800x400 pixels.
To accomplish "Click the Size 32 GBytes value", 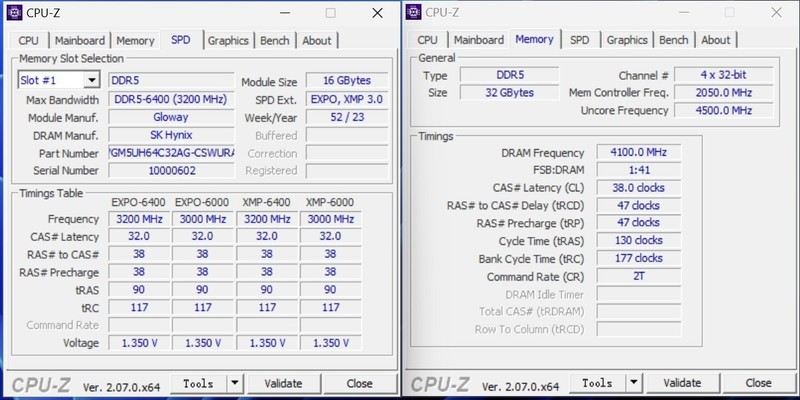I will pyautogui.click(x=509, y=93).
